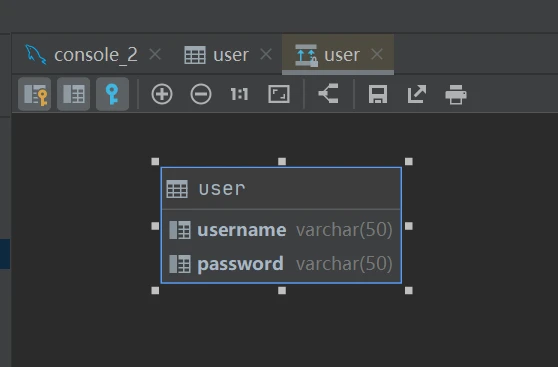The height and width of the screenshot is (367, 558).
Task: Click the column icon beside username
Action: click(180, 230)
